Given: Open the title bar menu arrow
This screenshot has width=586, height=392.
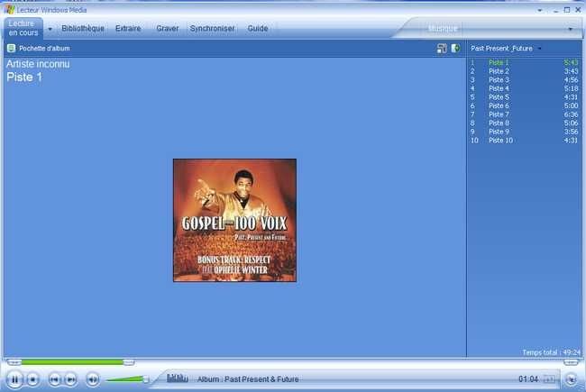Looking at the screenshot, I should pos(540,10).
